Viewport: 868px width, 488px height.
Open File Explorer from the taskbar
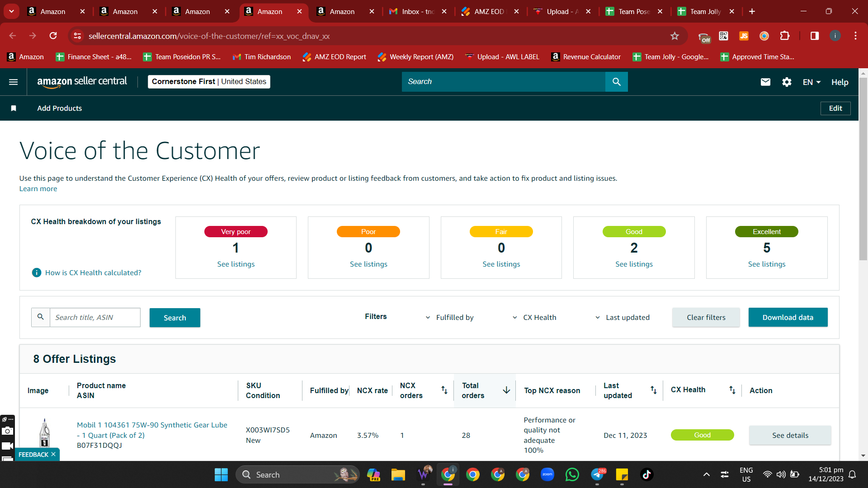click(x=398, y=474)
